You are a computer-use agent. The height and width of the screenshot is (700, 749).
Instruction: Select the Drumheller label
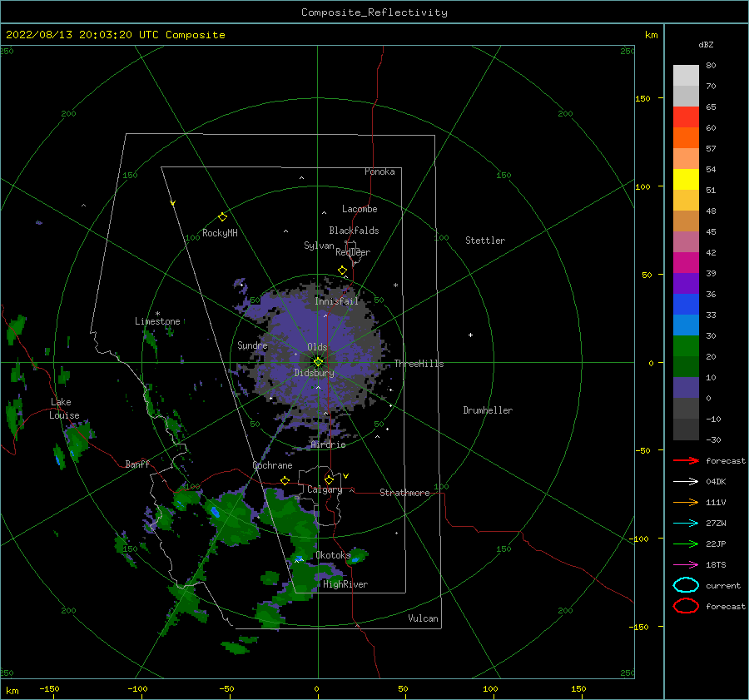pyautogui.click(x=488, y=410)
